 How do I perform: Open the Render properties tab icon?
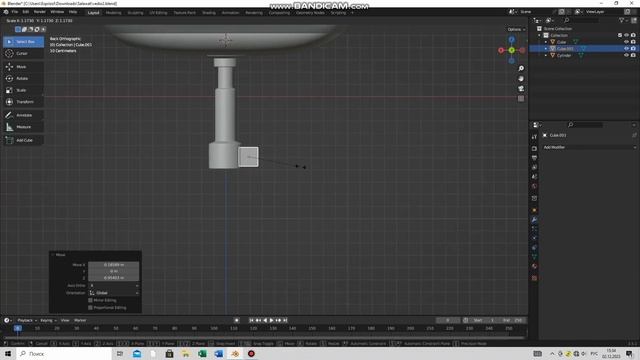tap(534, 149)
